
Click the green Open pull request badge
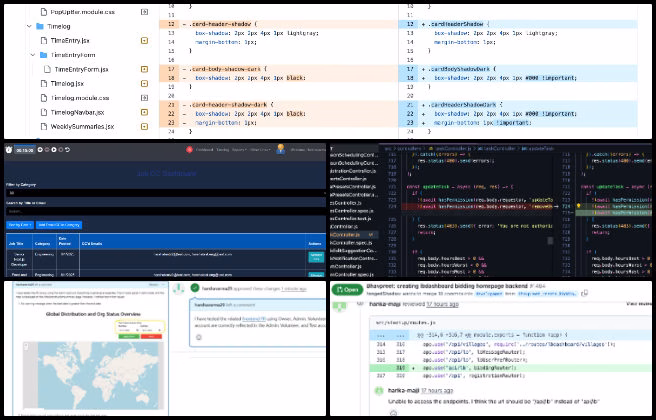click(x=347, y=289)
